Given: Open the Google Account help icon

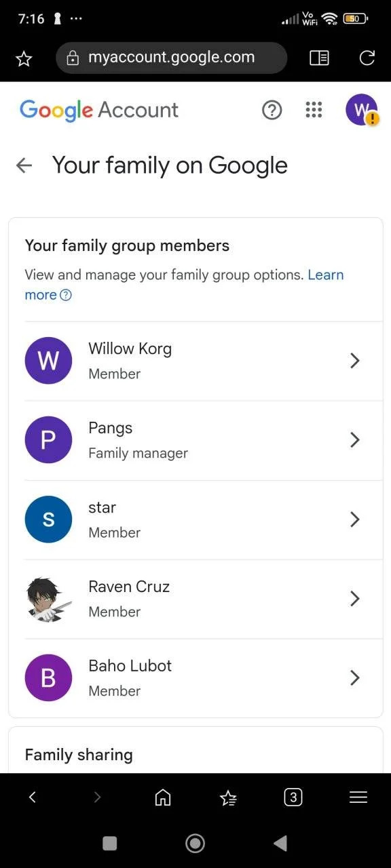Looking at the screenshot, I should click(x=272, y=110).
